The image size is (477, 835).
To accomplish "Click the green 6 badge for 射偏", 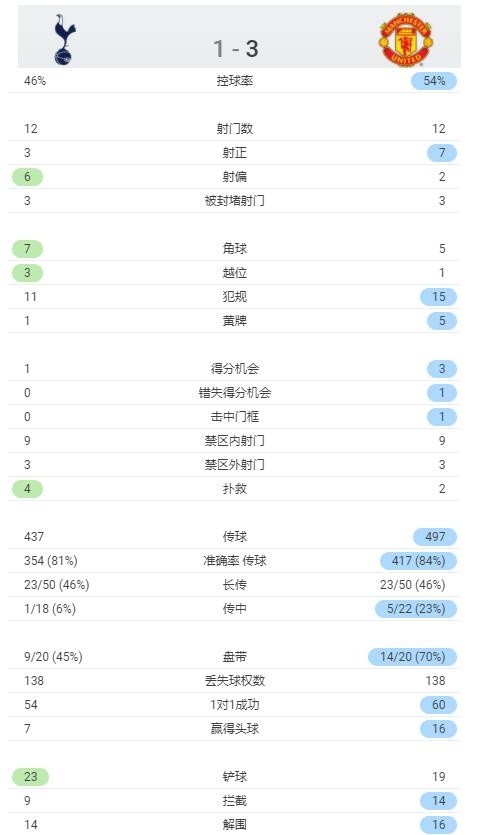I will pyautogui.click(x=28, y=177).
